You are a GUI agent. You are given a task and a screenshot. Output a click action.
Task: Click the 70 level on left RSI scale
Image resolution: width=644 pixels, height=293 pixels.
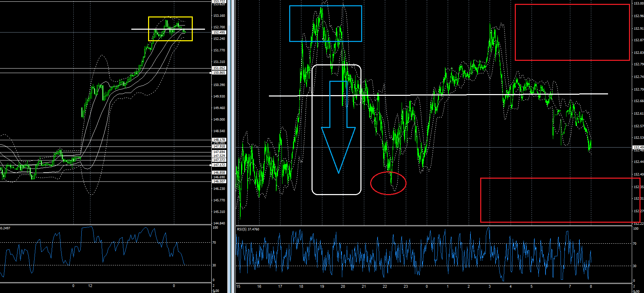[x=214, y=243]
